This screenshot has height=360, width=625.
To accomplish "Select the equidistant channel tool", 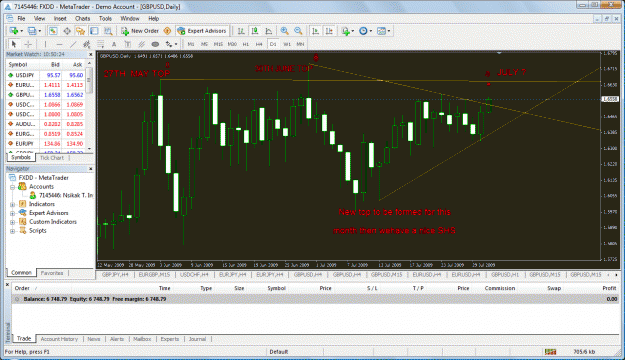I will 86,44.
